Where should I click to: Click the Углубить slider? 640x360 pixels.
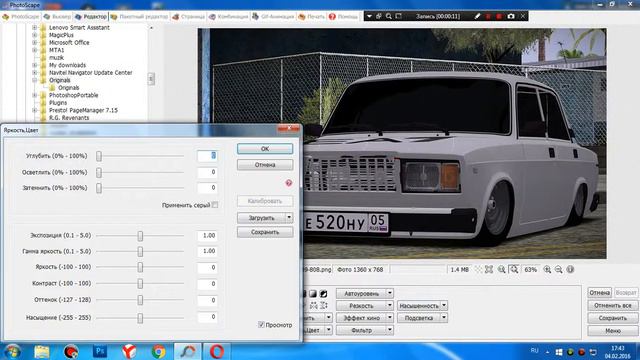(140, 156)
